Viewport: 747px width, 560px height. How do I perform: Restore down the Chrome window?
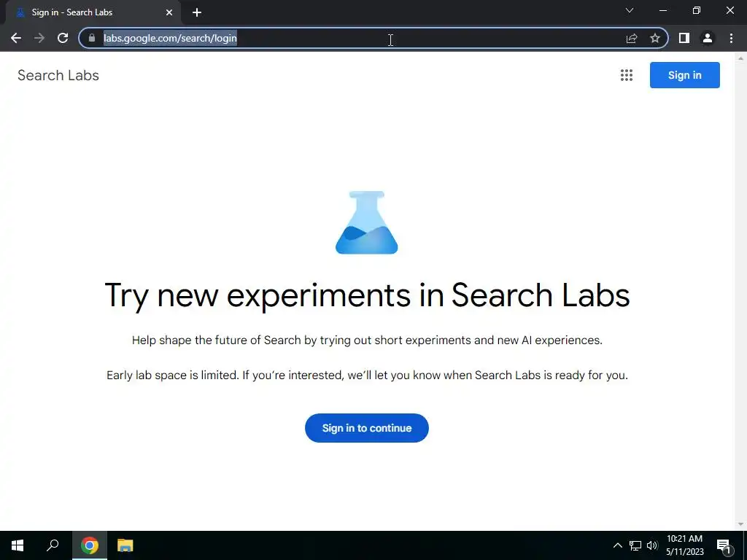(x=697, y=10)
